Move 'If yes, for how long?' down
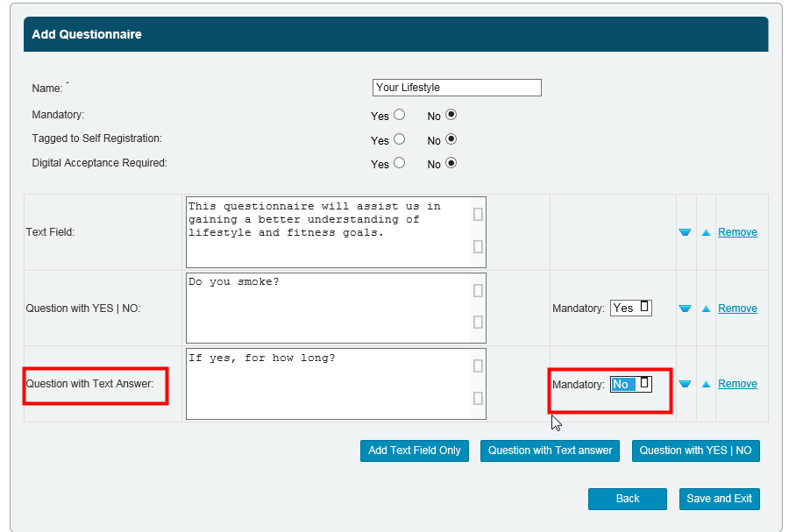The image size is (803, 532). point(685,384)
